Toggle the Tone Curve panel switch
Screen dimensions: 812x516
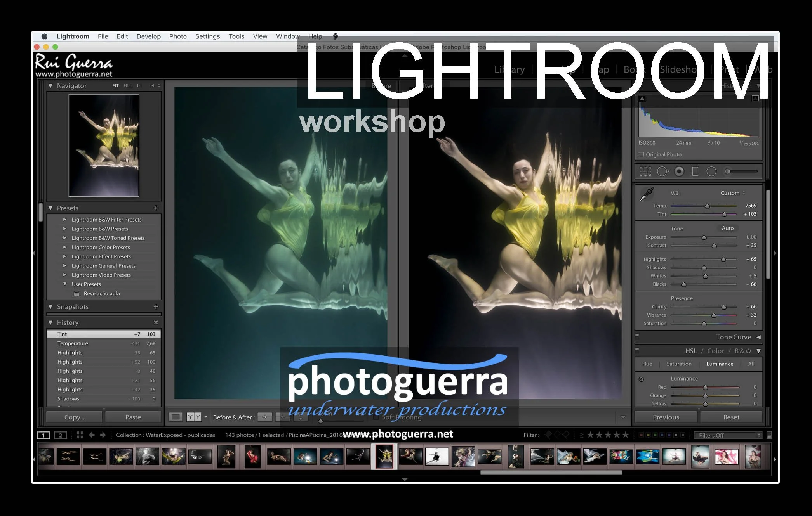[x=637, y=336]
